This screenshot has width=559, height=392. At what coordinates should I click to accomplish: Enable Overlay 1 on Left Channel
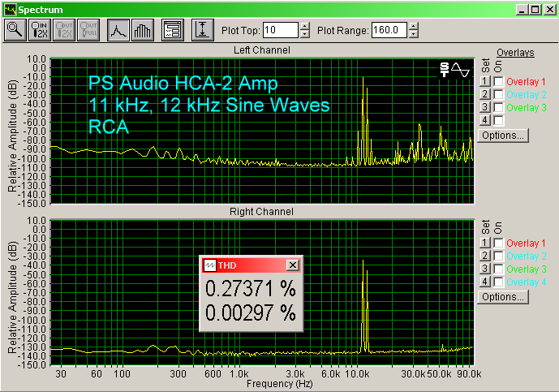tap(498, 82)
